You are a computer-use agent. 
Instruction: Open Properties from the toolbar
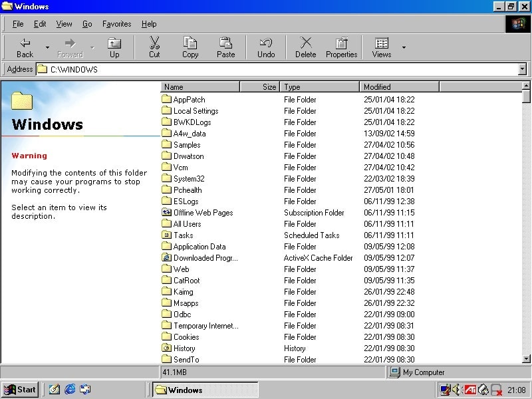(x=341, y=47)
